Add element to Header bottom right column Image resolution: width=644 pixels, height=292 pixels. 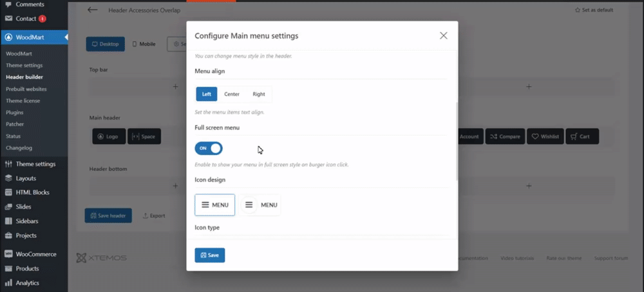point(529,186)
